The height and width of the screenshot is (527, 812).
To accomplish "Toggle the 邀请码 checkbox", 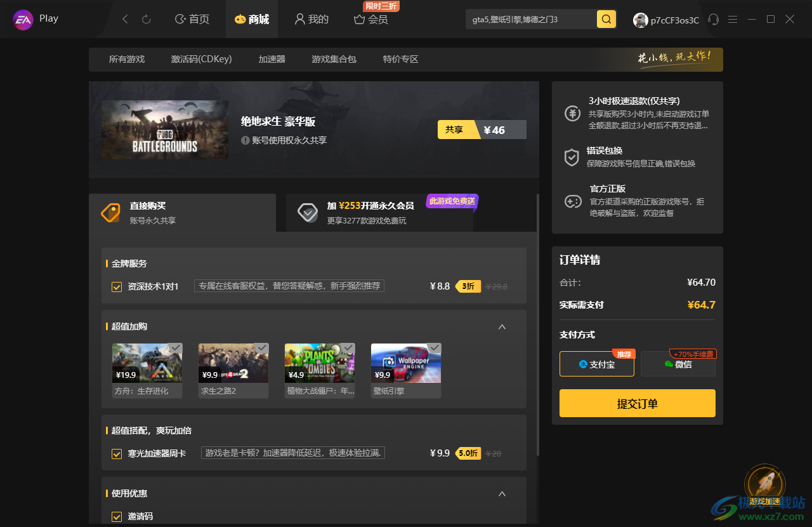I will coord(117,517).
